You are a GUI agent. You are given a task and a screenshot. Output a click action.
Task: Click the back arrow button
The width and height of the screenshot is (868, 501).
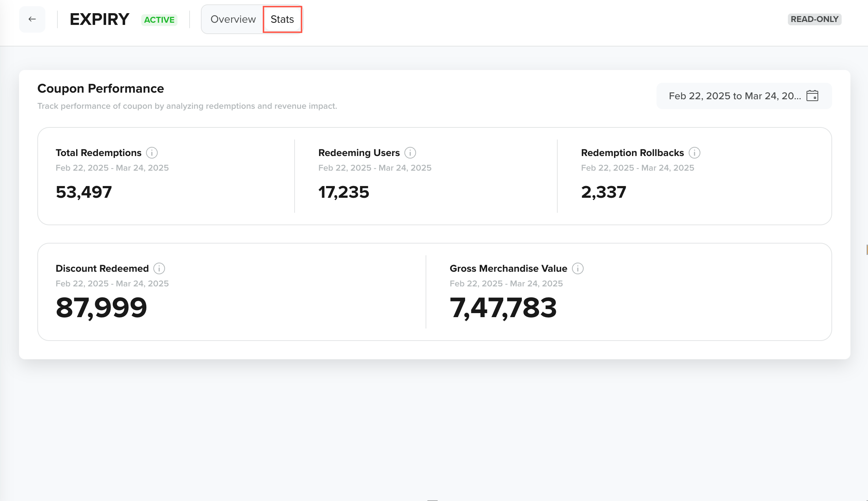(32, 19)
